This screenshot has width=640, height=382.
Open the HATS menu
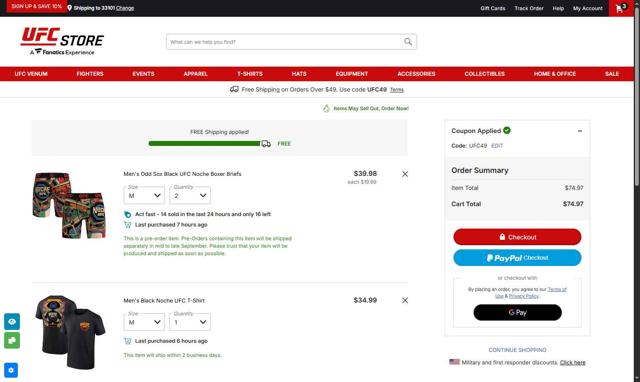point(299,74)
